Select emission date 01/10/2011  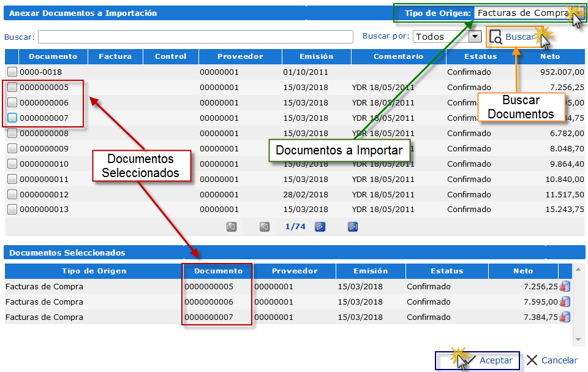(x=306, y=72)
